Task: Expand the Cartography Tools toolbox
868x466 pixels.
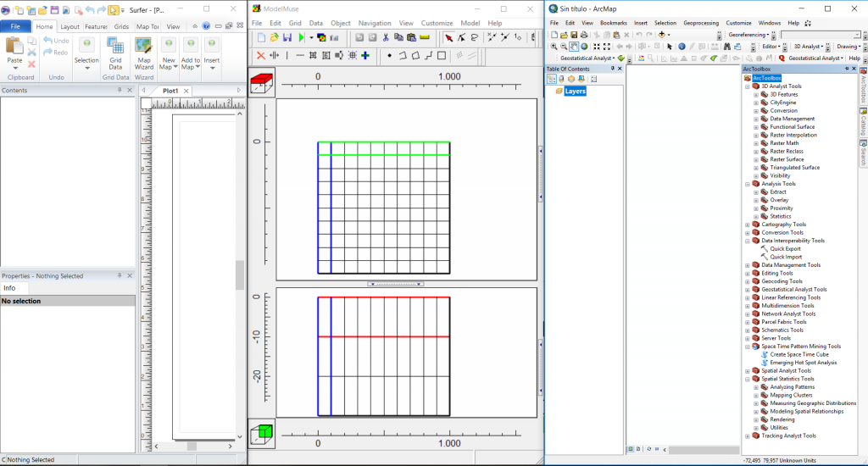Action: 748,225
